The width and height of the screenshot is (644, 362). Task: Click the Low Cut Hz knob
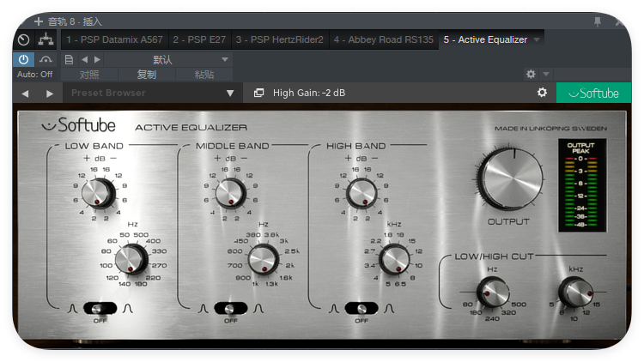(493, 293)
